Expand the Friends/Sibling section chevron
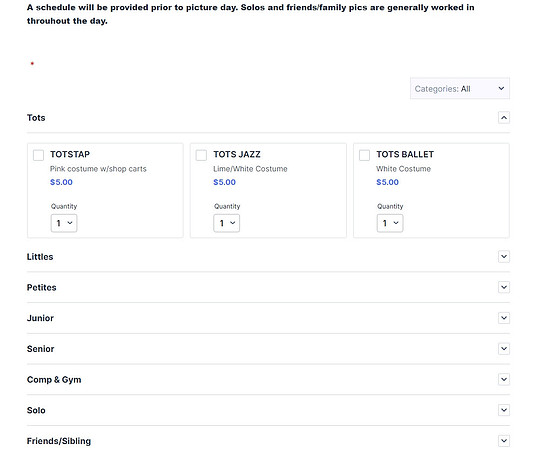Image resolution: width=536 pixels, height=450 pixels. coord(504,441)
